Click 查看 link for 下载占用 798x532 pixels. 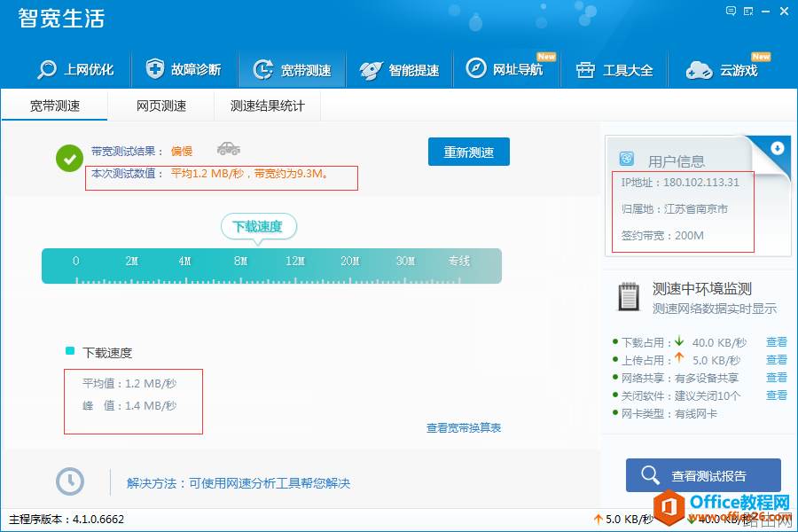click(777, 342)
